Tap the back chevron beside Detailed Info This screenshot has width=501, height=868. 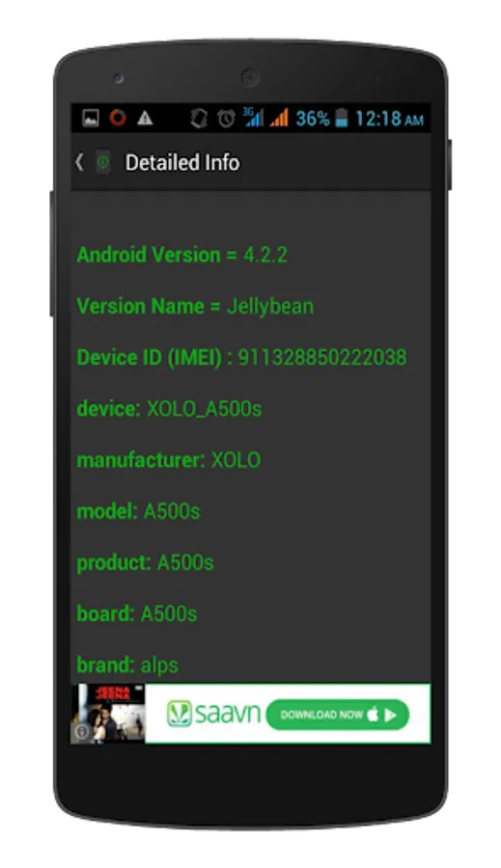[x=79, y=163]
